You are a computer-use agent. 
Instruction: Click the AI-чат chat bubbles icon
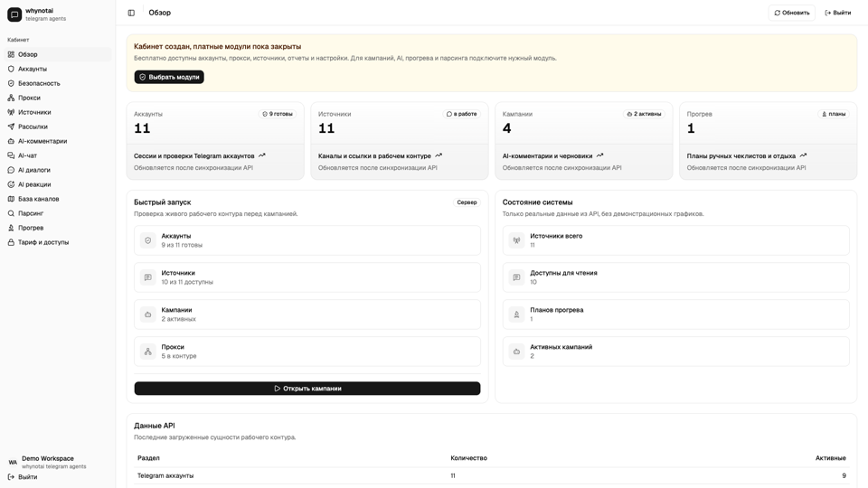pyautogui.click(x=11, y=155)
